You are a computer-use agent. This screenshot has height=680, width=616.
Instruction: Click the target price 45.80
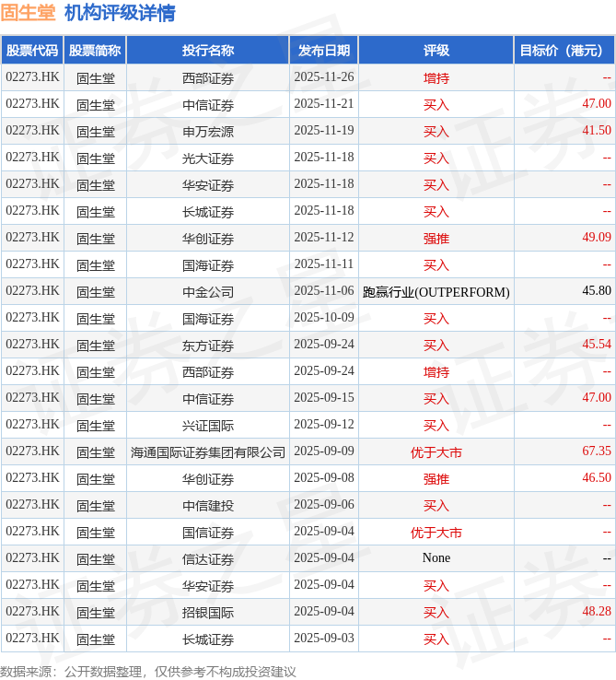point(597,290)
